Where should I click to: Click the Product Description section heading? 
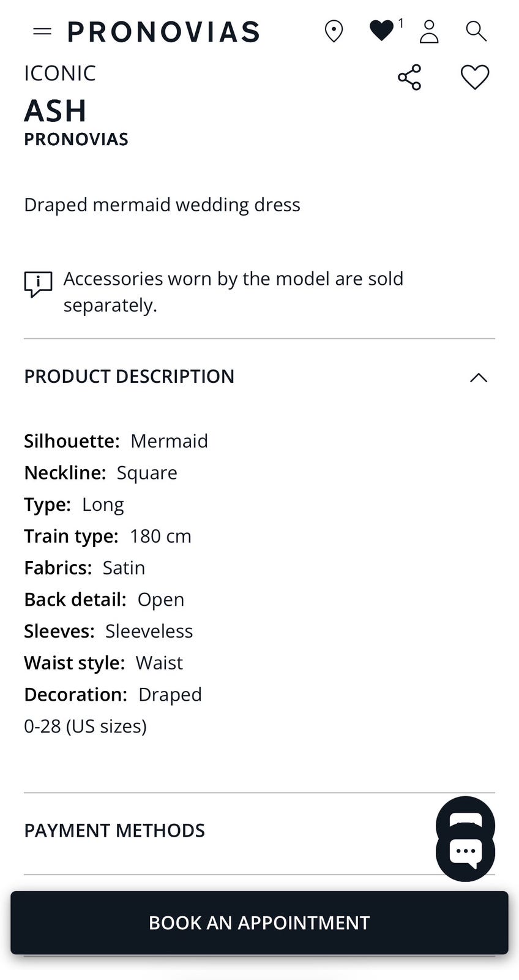point(129,376)
